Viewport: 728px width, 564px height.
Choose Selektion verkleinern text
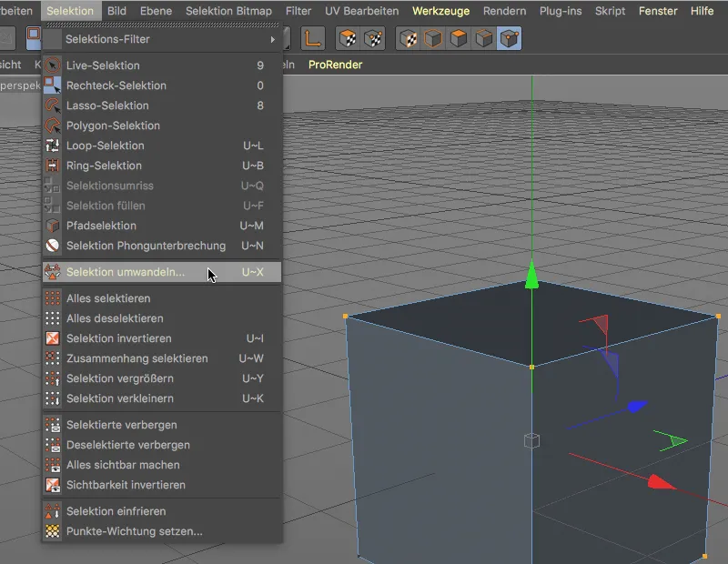[120, 398]
